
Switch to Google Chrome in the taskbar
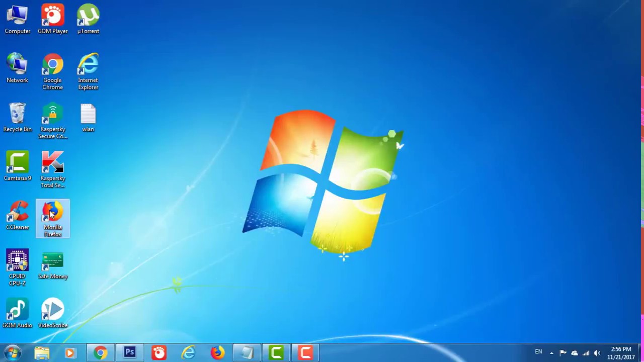(x=100, y=353)
